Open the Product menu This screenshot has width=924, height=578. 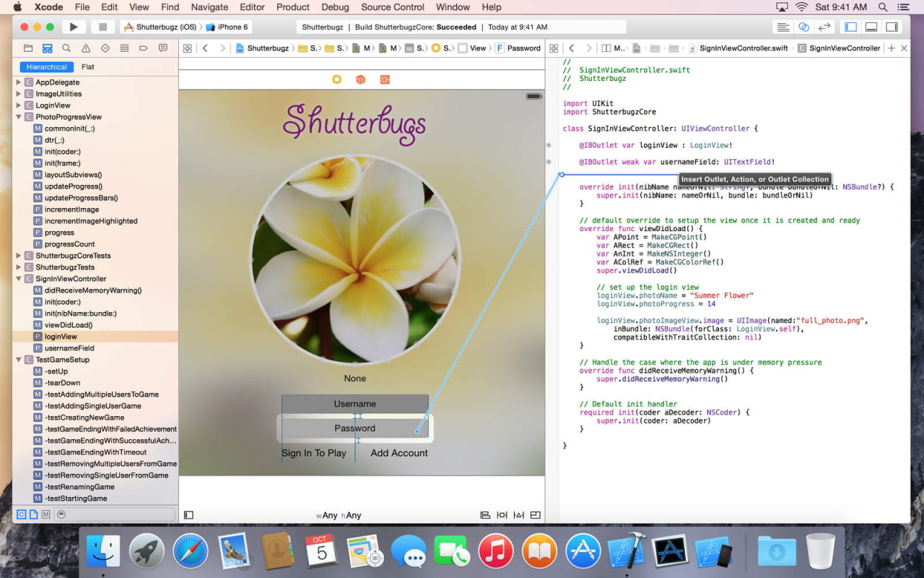pos(292,7)
